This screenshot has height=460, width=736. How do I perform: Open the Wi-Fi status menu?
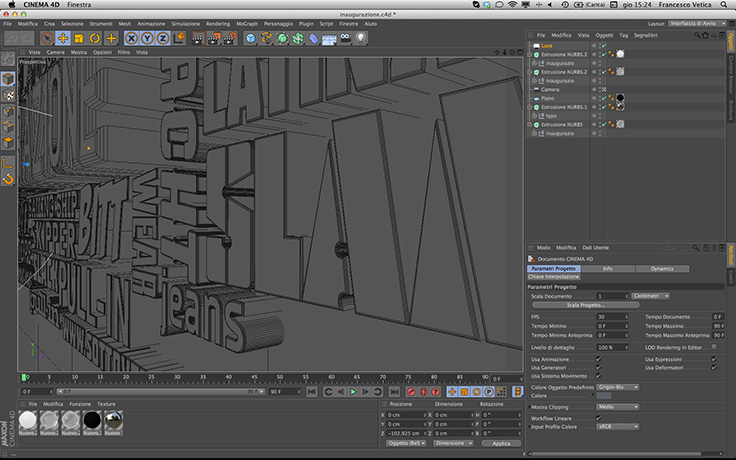[512, 5]
